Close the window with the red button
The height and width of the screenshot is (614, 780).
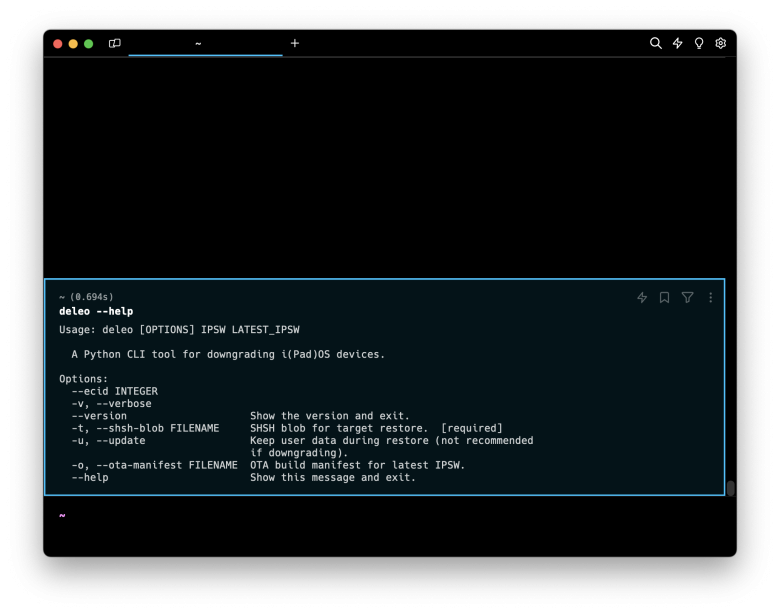click(x=58, y=44)
